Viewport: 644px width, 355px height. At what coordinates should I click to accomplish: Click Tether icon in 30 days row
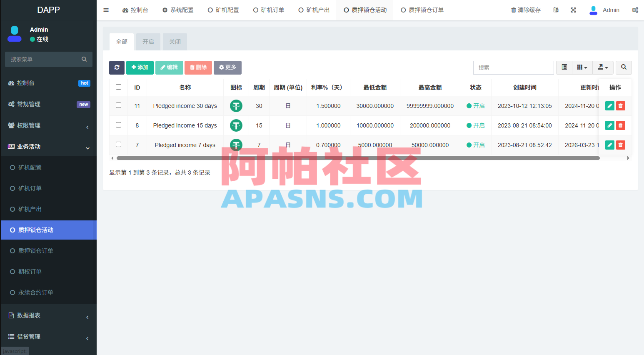pyautogui.click(x=236, y=106)
